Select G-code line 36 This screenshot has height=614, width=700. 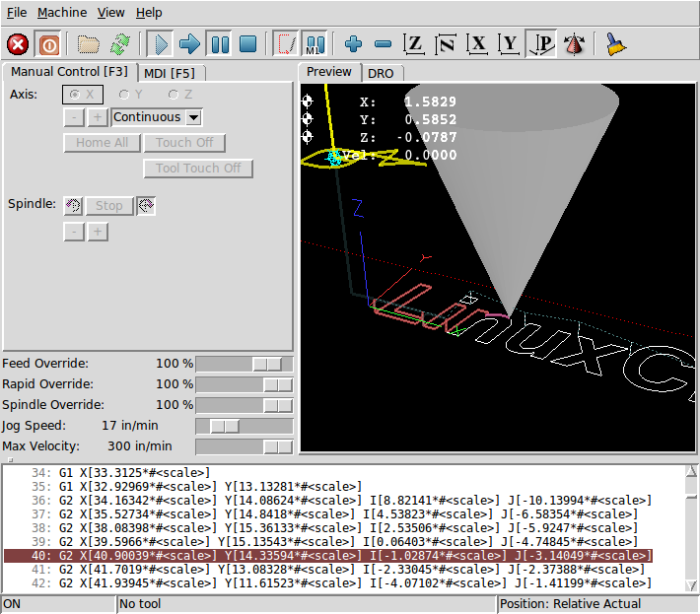[341, 501]
